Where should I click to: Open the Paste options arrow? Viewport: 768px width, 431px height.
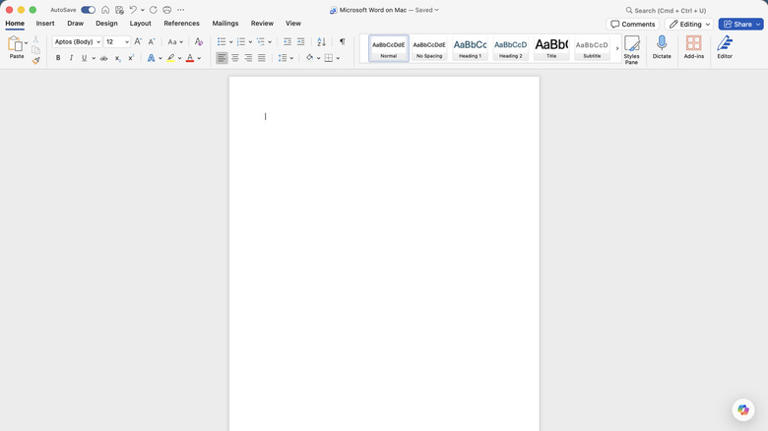[26, 43]
